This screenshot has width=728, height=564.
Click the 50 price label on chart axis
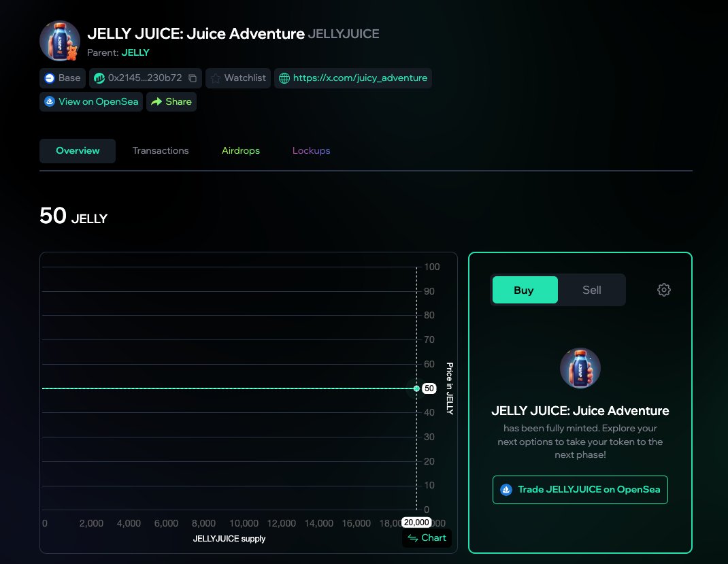(429, 388)
